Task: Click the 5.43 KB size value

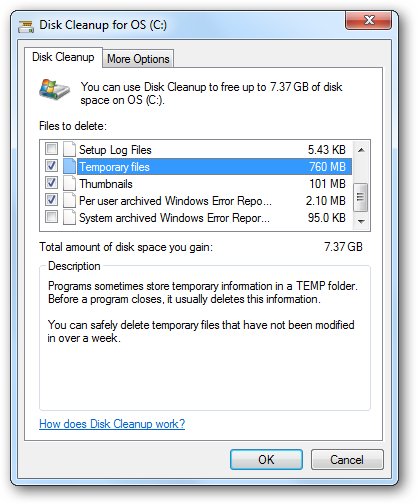Action: pos(327,150)
